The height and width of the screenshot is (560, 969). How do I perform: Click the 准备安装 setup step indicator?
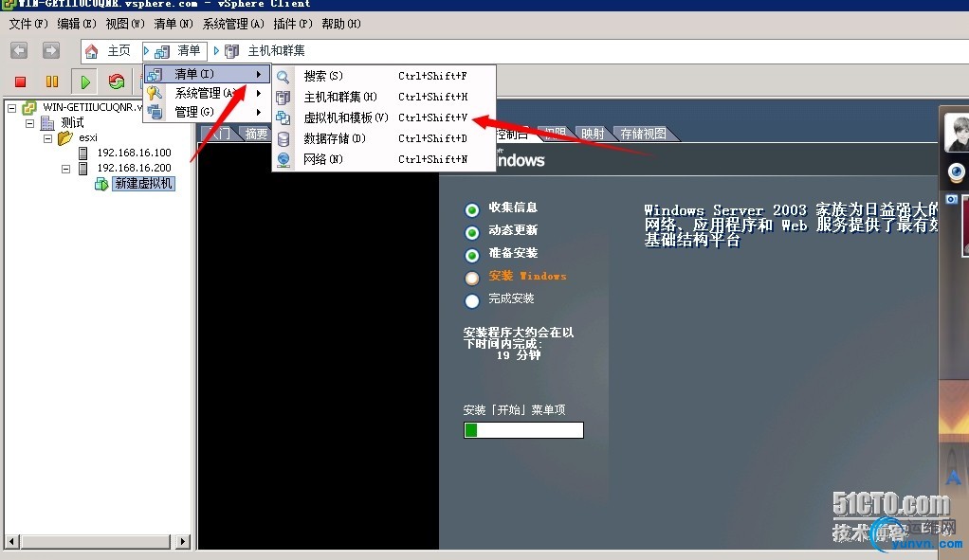click(472, 256)
